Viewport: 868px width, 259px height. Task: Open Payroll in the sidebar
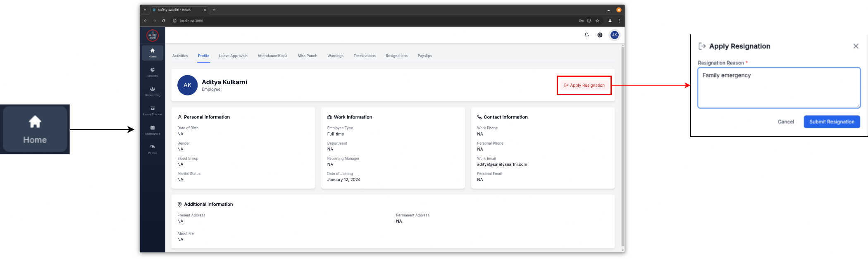(153, 149)
